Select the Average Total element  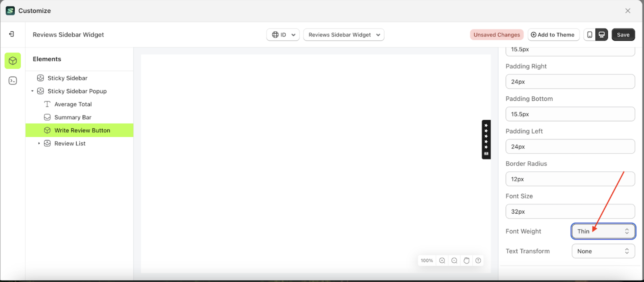(x=73, y=104)
